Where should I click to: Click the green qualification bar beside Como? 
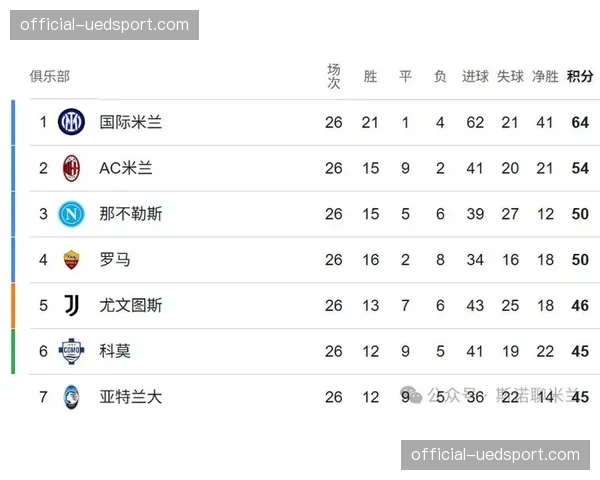[14, 351]
